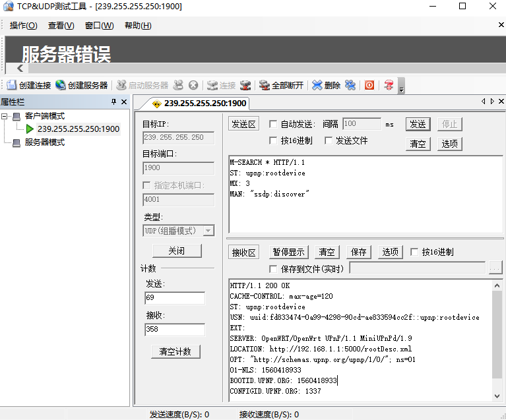Click the disabled 停止 button
Viewport: 506px width, 420px height.
(x=449, y=124)
